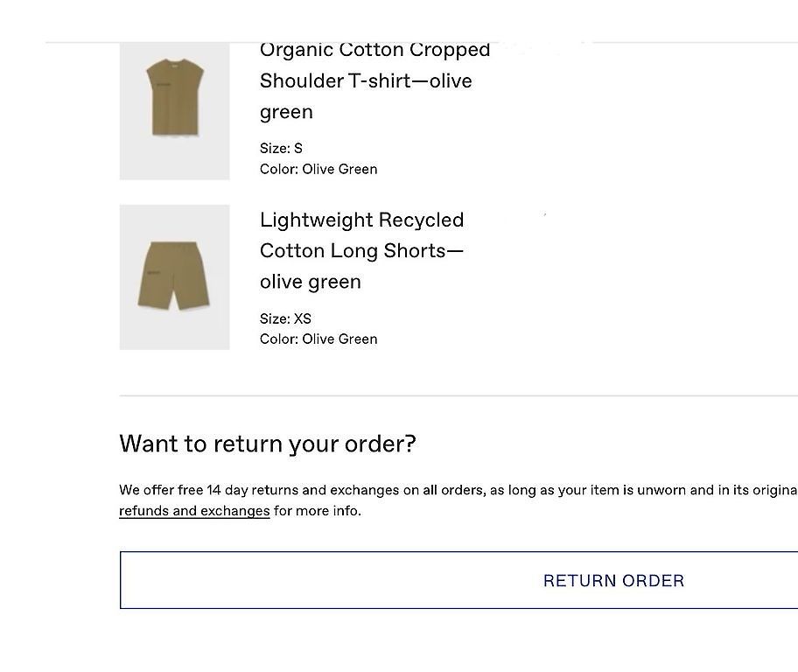798x672 pixels.
Task: Open the refunds and exchanges link
Action: (194, 511)
